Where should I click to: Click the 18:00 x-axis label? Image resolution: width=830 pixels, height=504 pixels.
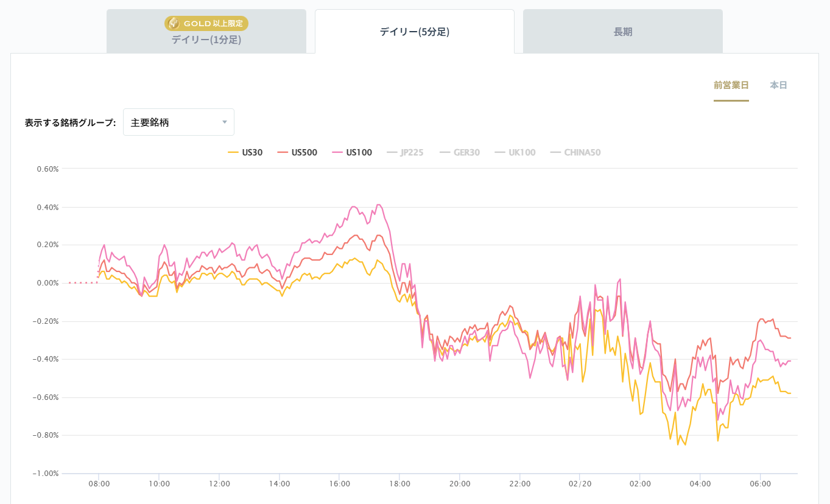tap(399, 484)
